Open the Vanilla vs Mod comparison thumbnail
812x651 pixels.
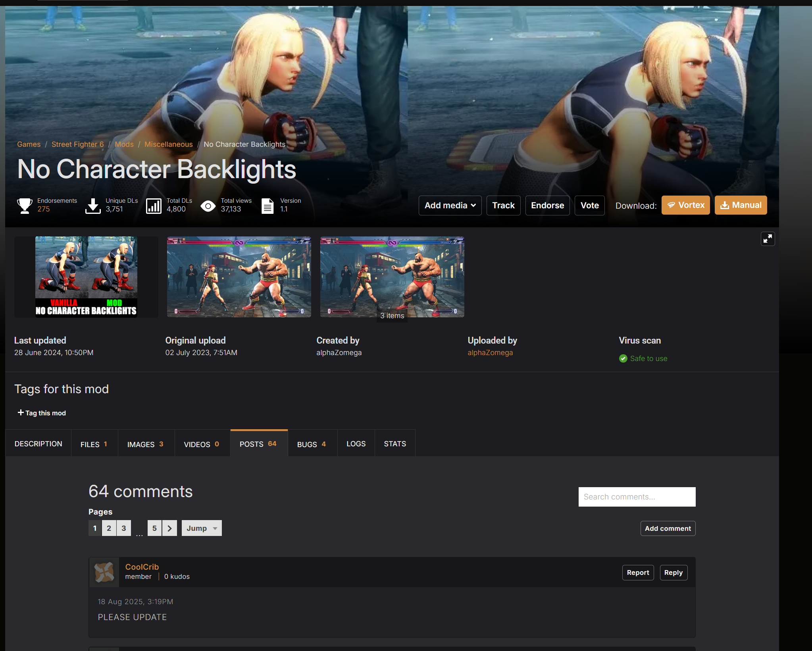86,277
